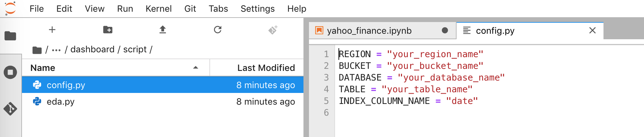This screenshot has height=137, width=644.
Task: Select eda.py in the file list
Action: [x=163, y=102]
